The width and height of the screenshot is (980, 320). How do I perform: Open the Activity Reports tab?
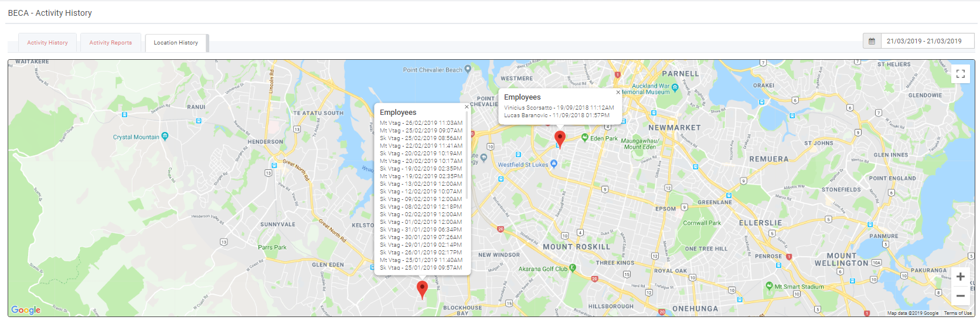(x=110, y=43)
